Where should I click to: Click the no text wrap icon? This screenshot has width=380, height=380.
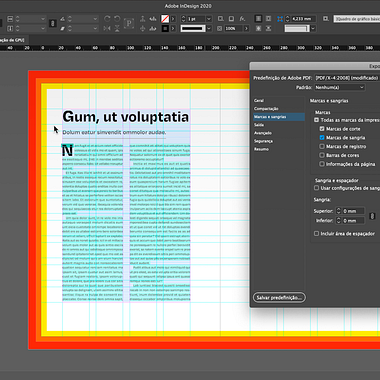258,19
